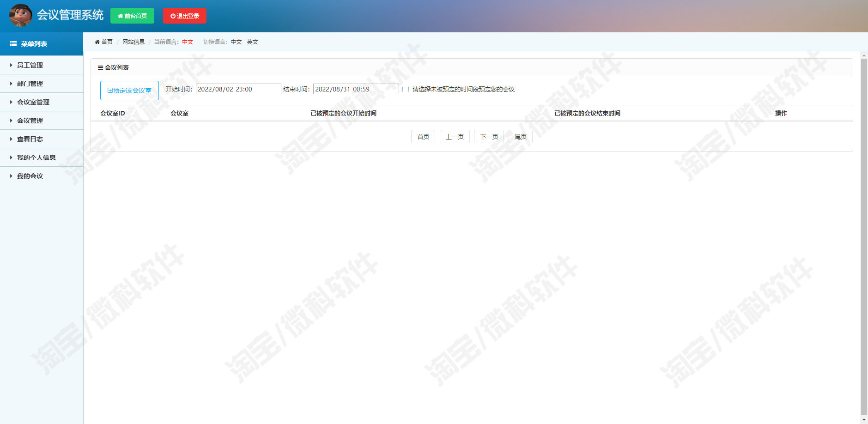Click the scrollbar up arrow

coord(864,55)
